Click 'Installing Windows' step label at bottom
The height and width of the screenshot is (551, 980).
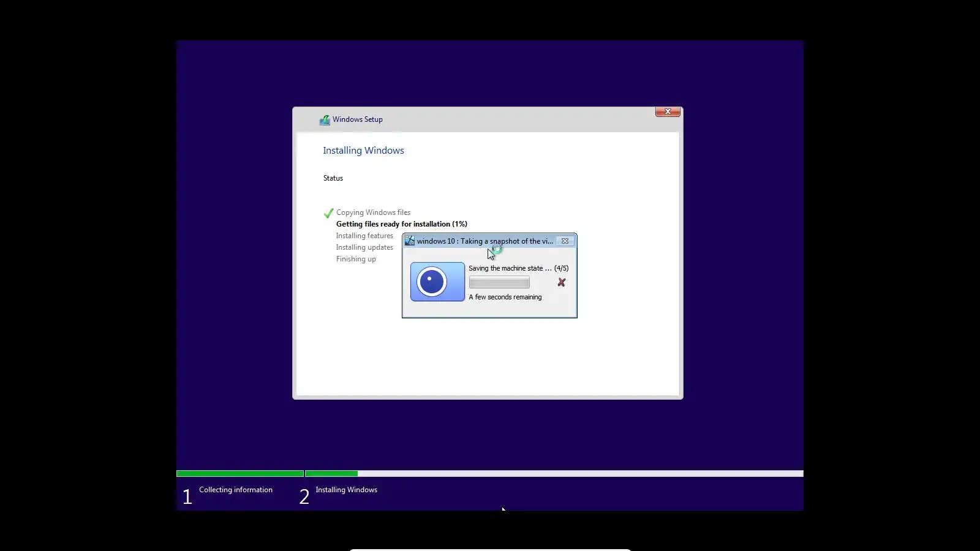(346, 490)
